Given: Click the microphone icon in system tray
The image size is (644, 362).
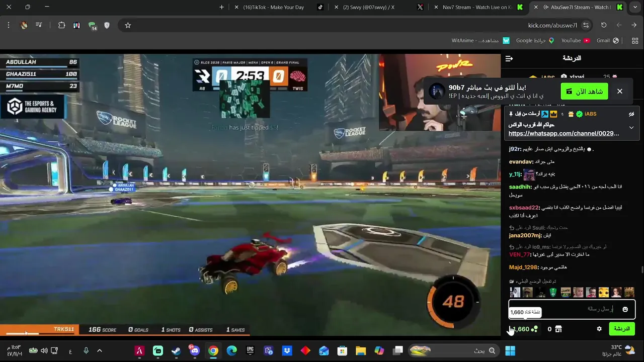Looking at the screenshot, I should pos(86,350).
